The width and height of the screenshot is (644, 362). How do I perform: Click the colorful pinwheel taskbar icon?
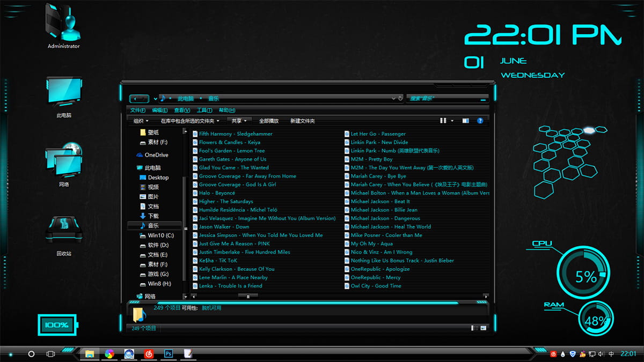click(109, 354)
